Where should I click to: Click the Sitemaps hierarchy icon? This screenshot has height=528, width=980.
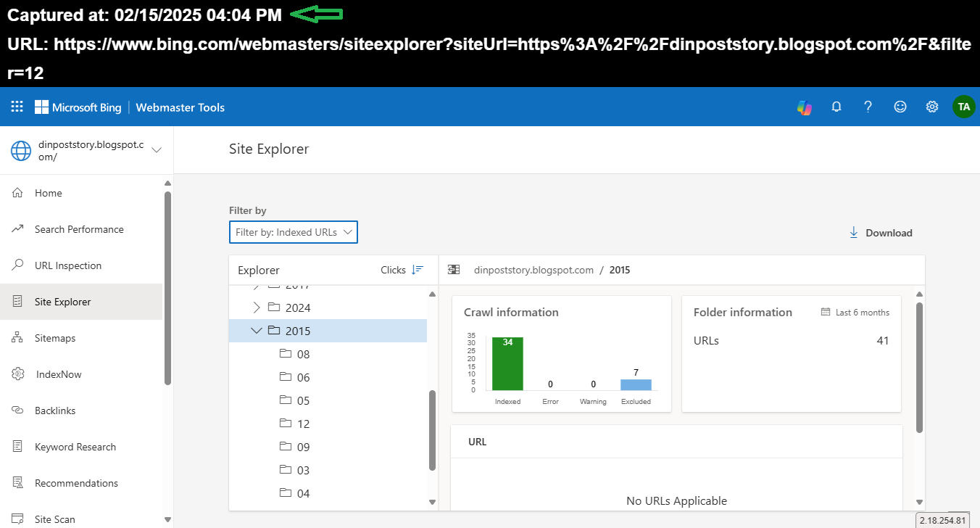pos(18,338)
